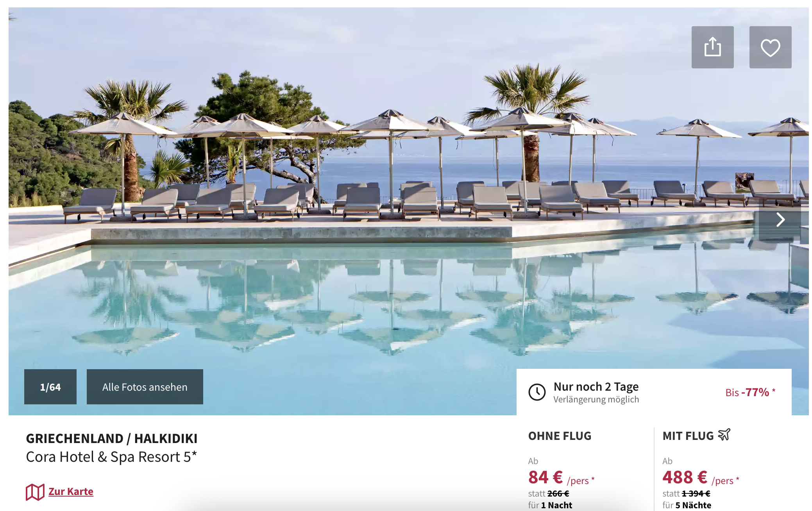The height and width of the screenshot is (511, 812).
Task: Click the GRIECHENLAND / HALKIDIKI heading
Action: (x=112, y=438)
